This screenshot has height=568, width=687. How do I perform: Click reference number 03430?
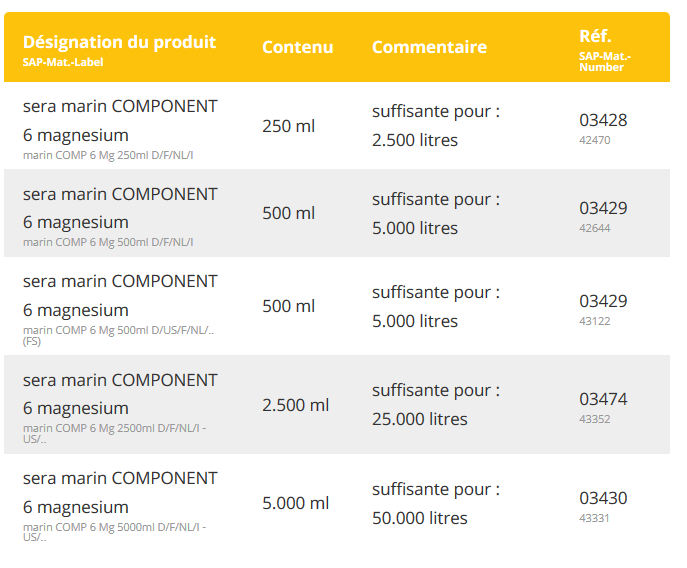pyautogui.click(x=603, y=498)
